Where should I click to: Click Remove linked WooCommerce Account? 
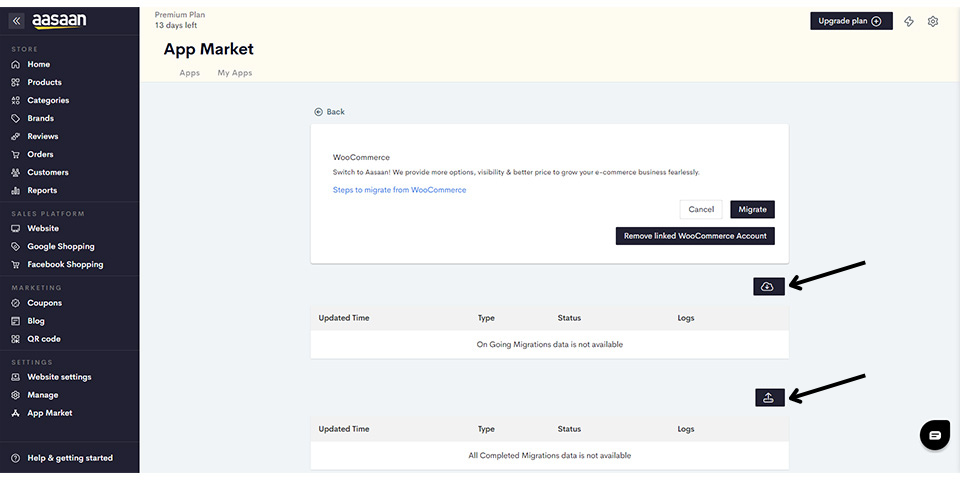pos(695,236)
